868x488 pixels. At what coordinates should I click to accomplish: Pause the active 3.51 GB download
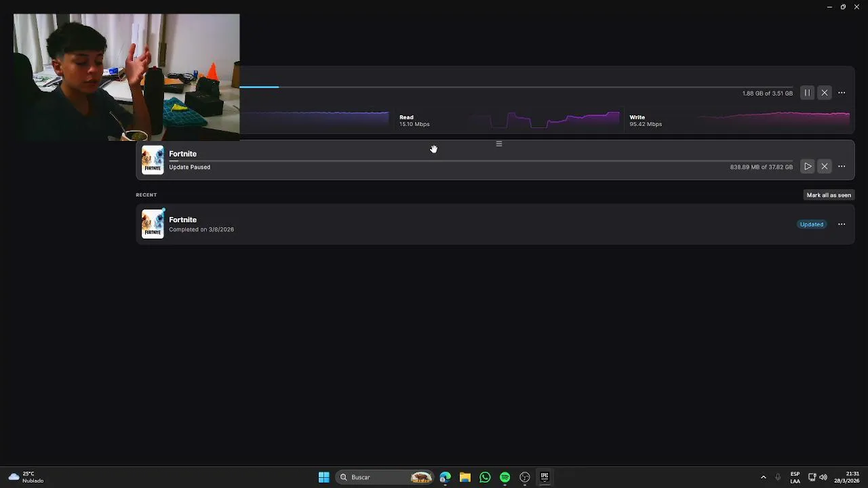[x=807, y=93]
